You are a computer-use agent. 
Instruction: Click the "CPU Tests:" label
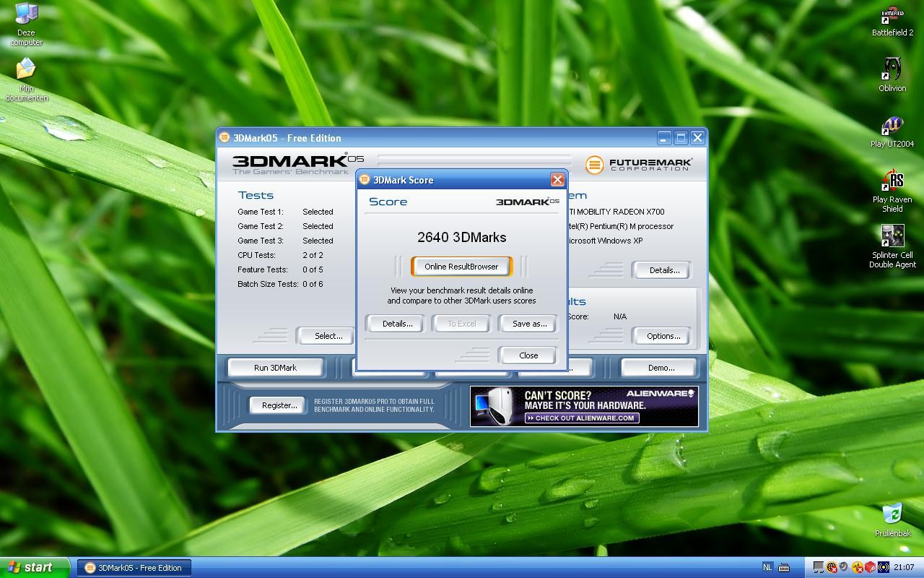pyautogui.click(x=256, y=255)
